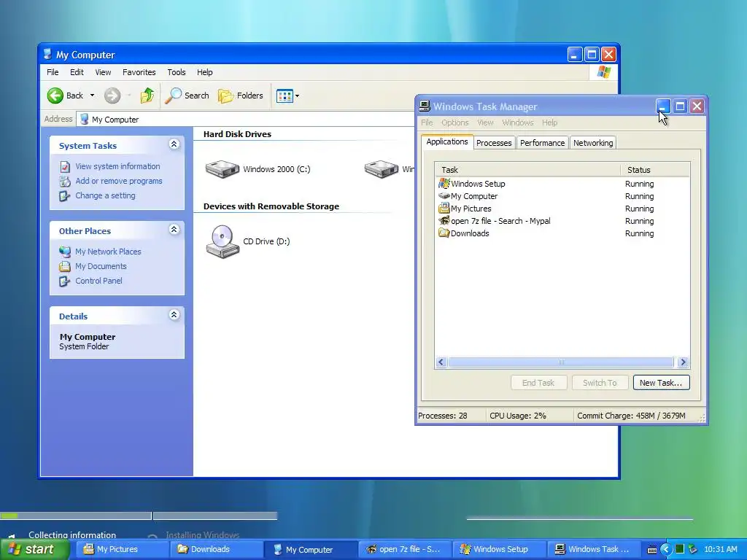747x560 pixels.
Task: Click the Windows flag logo in My Computer
Action: (603, 72)
